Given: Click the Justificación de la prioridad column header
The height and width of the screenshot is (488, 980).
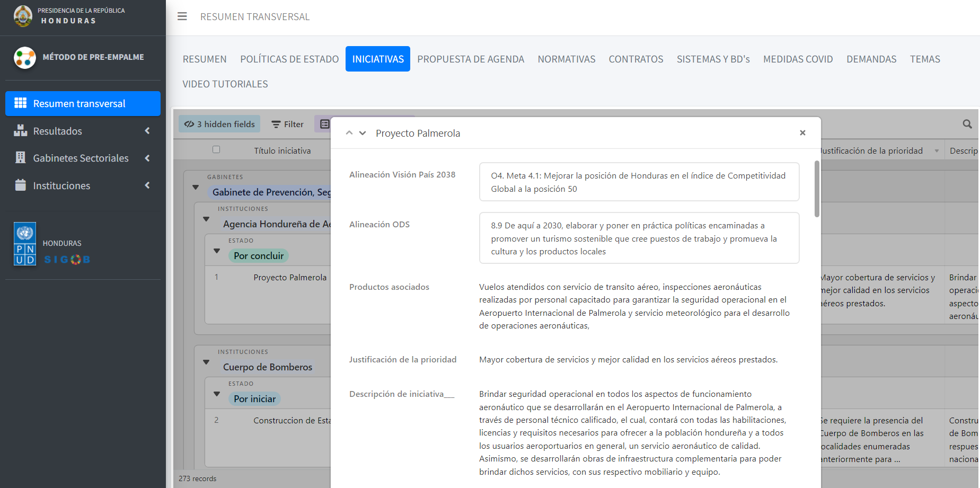Looking at the screenshot, I should [871, 150].
